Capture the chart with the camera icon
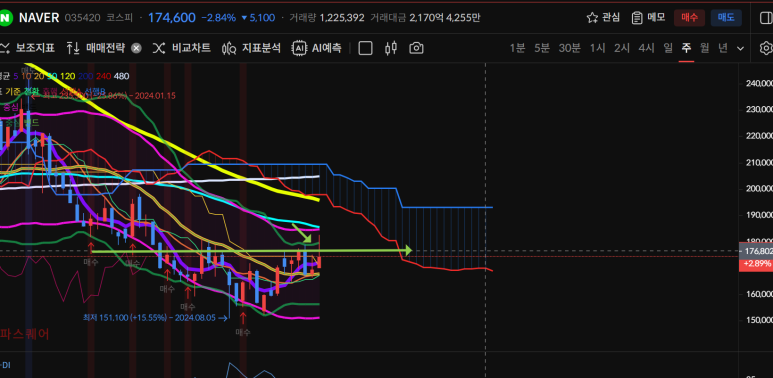This screenshot has width=773, height=378. click(x=417, y=48)
